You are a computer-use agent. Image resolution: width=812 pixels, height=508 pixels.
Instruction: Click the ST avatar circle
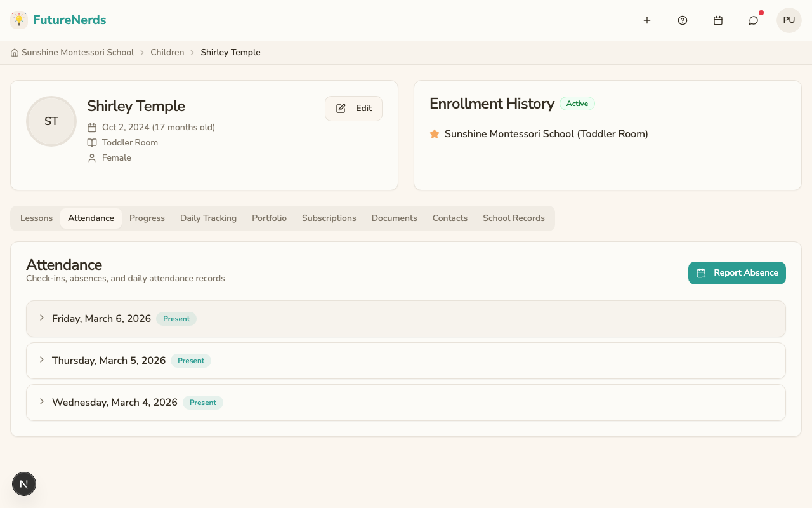pyautogui.click(x=51, y=121)
